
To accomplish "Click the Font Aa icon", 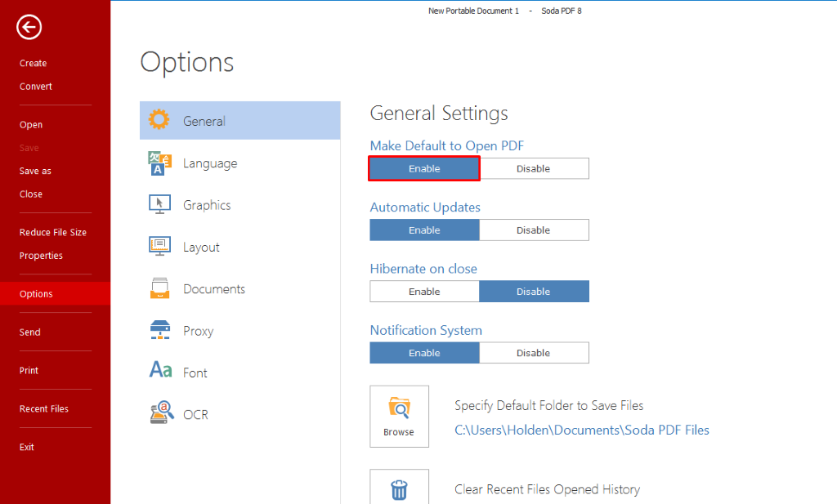I will click(x=160, y=369).
